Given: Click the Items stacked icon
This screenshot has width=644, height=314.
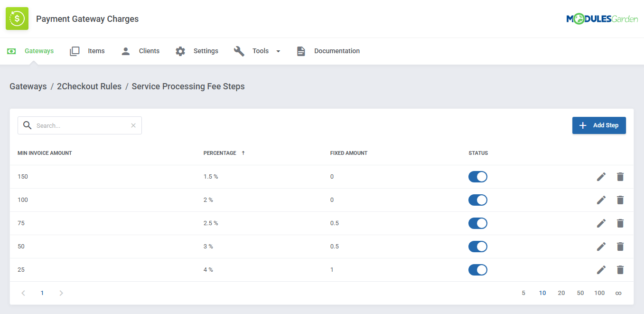Looking at the screenshot, I should pos(75,50).
